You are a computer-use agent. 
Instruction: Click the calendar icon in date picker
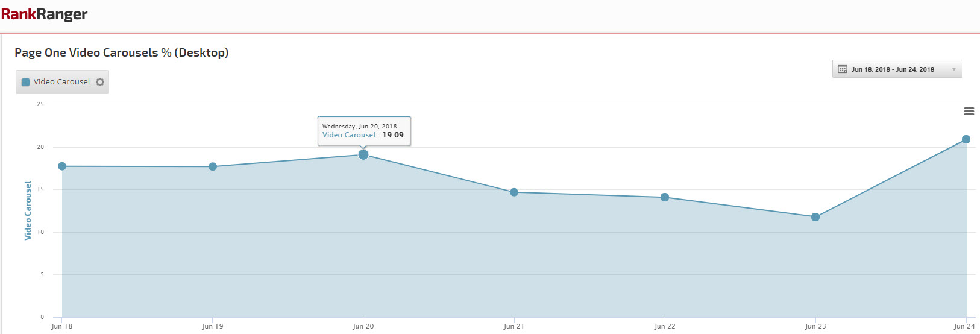pos(843,69)
